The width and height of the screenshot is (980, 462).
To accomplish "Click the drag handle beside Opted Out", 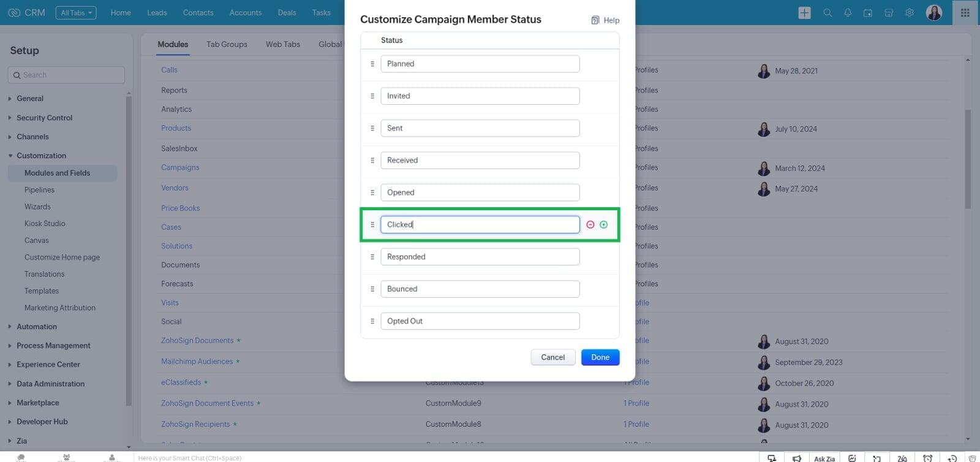I will (x=372, y=321).
